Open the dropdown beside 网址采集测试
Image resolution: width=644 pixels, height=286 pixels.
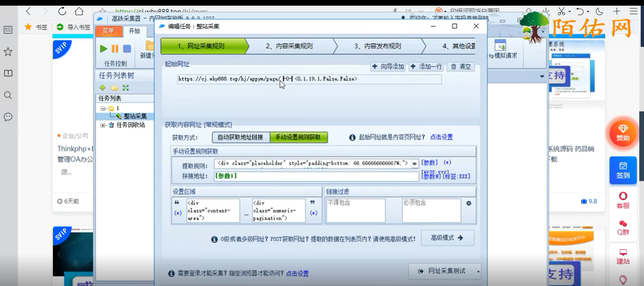pos(478,271)
